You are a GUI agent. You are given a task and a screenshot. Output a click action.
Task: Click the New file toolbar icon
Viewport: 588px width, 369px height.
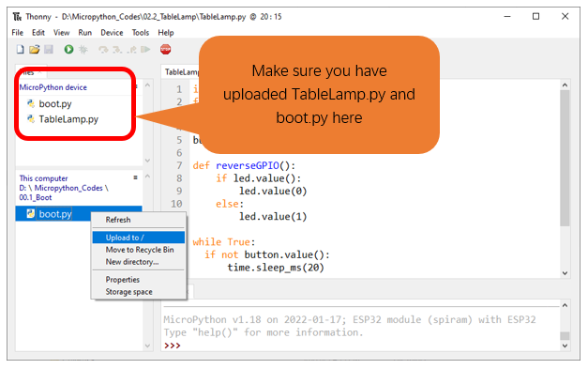21,49
